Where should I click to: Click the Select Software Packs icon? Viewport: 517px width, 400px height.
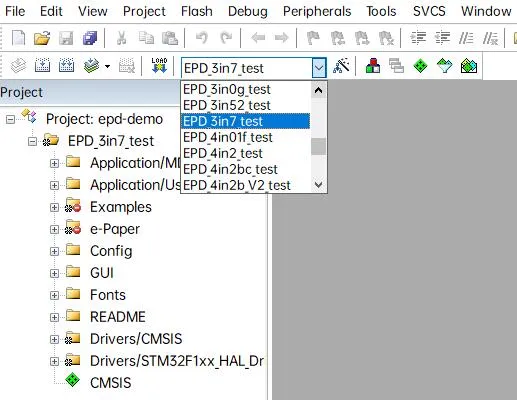(445, 65)
